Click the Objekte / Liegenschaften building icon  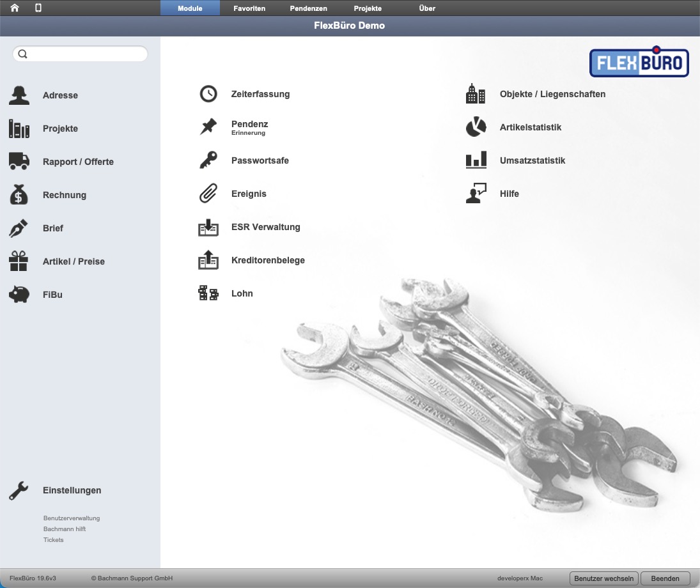[x=476, y=94]
